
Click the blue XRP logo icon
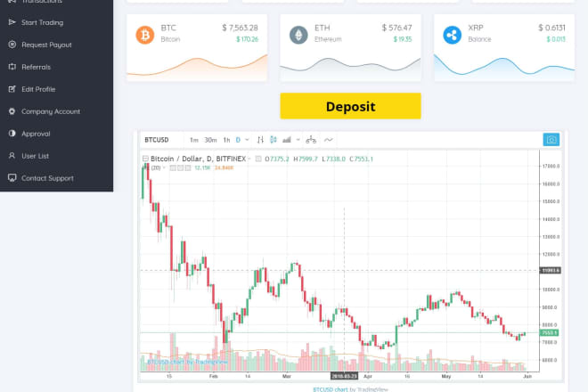point(453,35)
